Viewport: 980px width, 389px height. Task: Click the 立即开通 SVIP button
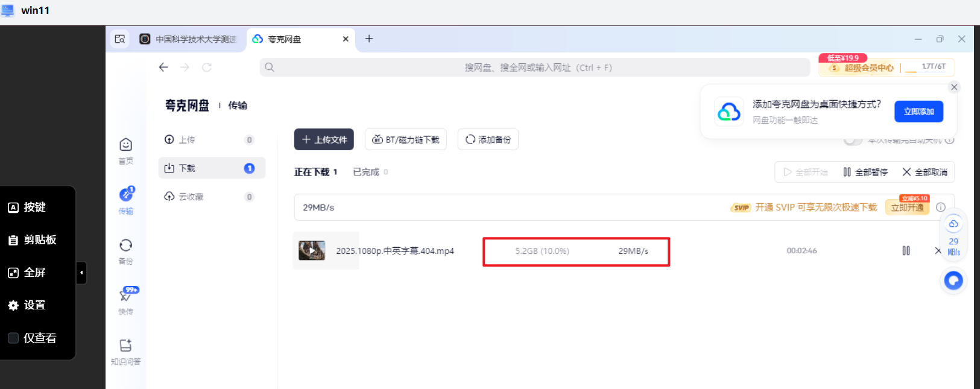point(908,207)
